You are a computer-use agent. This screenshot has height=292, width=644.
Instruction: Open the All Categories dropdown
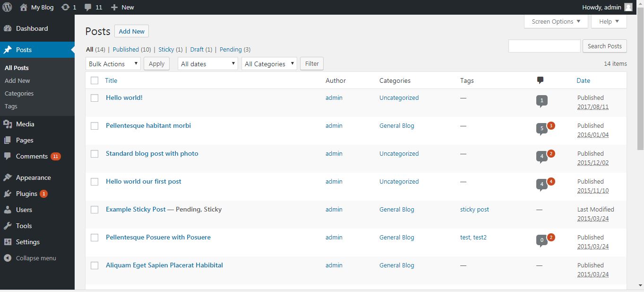click(x=269, y=64)
